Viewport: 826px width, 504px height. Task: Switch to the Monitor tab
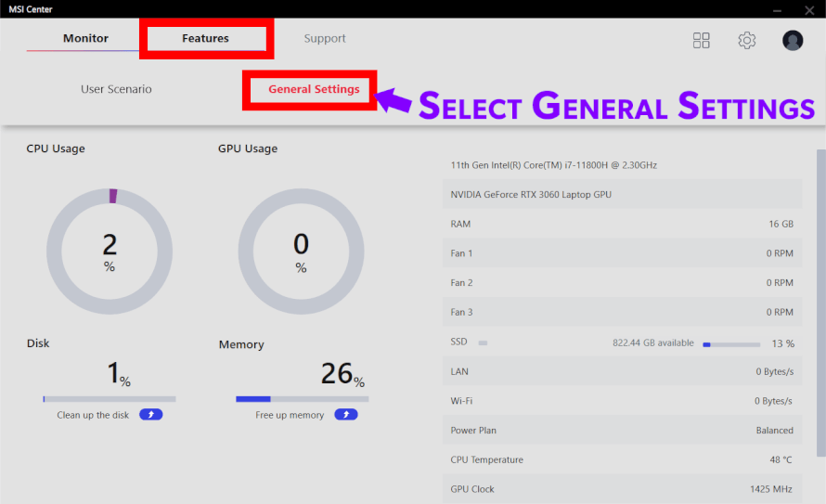[x=85, y=39]
